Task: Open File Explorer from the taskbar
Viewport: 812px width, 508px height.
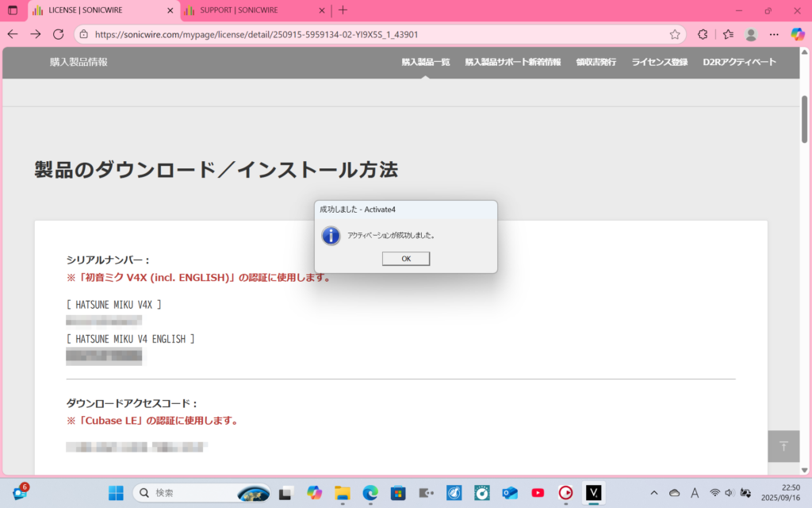Action: [x=342, y=493]
